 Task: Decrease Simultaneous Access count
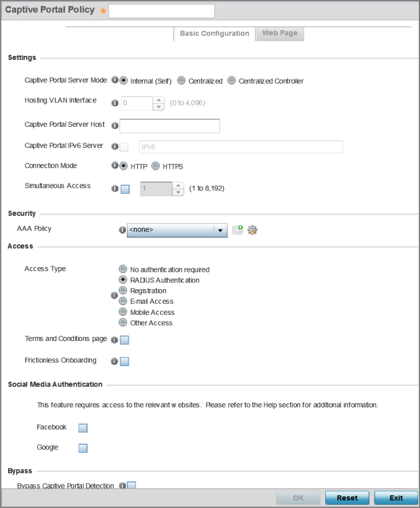[x=178, y=193]
